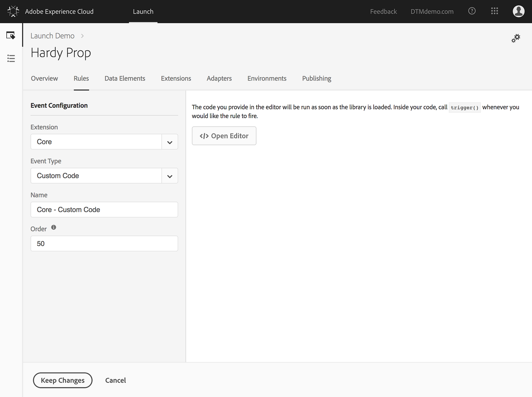Open the settings gears icon

(x=516, y=38)
